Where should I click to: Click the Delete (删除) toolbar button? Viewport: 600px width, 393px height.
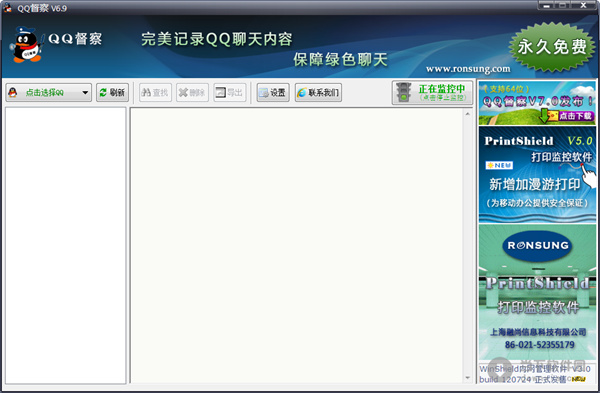(192, 93)
